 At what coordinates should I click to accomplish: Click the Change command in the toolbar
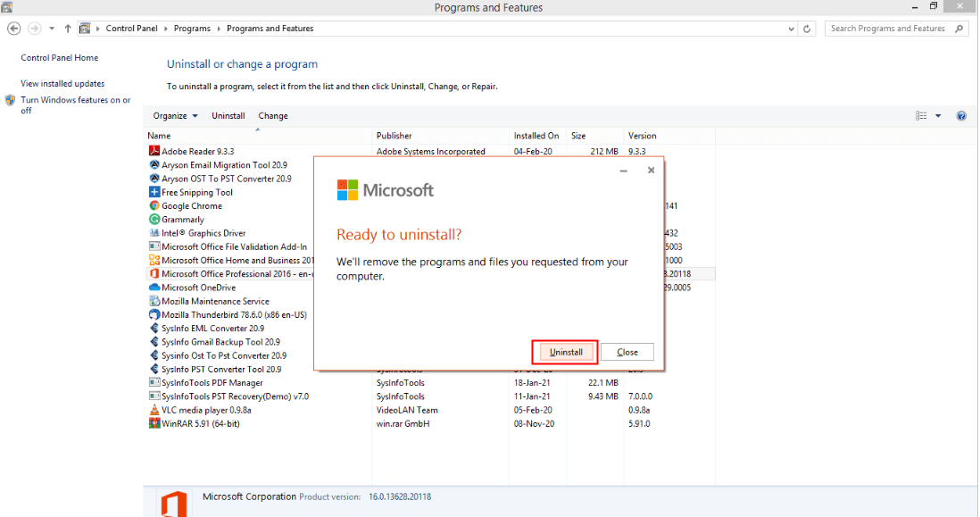point(273,116)
